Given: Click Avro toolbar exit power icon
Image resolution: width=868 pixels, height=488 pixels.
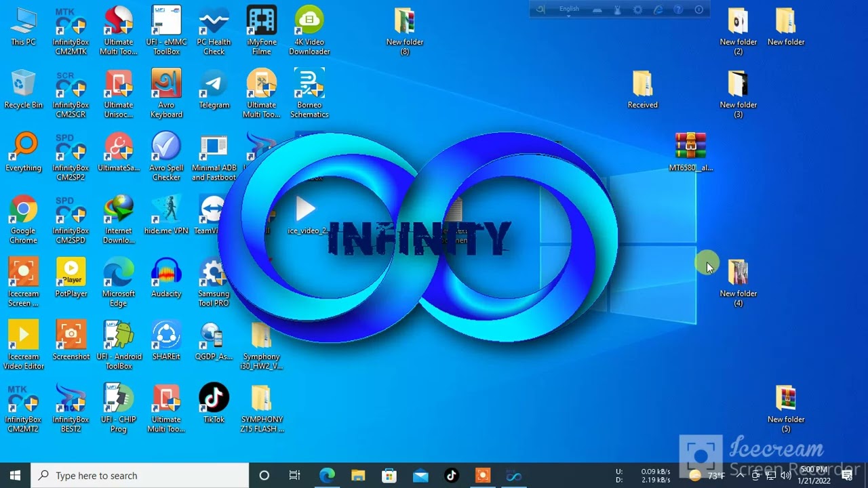Looking at the screenshot, I should [698, 9].
